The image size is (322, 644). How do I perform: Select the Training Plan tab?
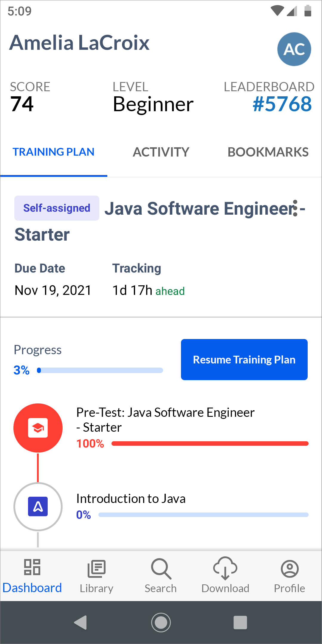point(54,152)
